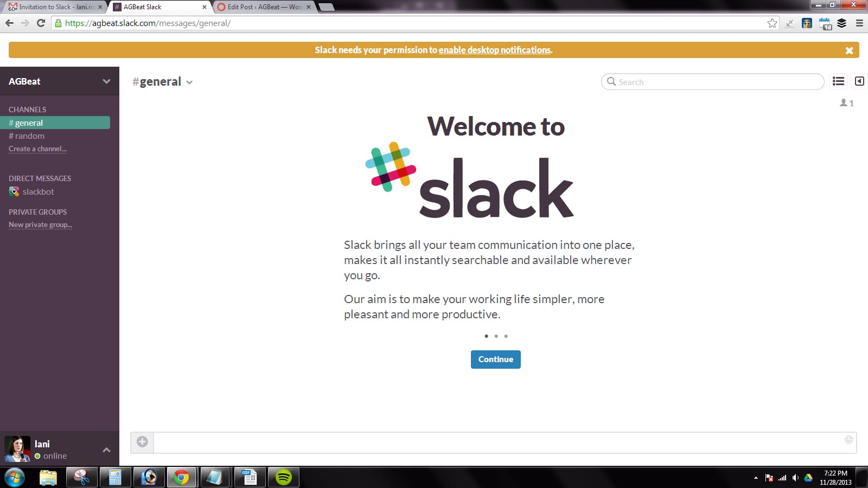The height and width of the screenshot is (488, 868).
Task: Switch to the Edit Post AGBeat tab
Action: (264, 7)
